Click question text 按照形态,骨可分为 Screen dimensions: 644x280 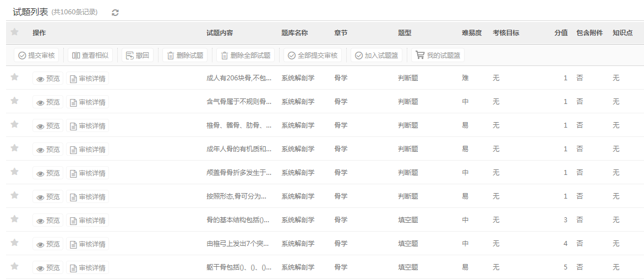coord(236,196)
